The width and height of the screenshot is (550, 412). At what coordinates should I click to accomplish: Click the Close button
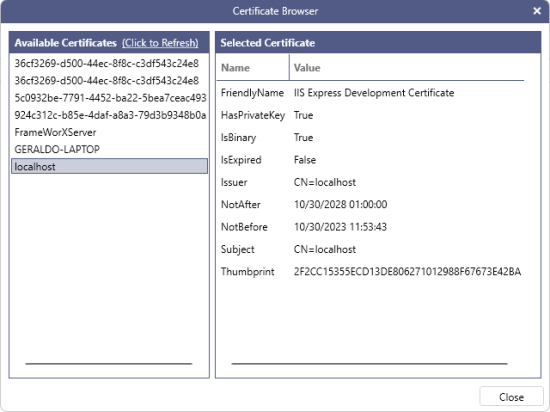(x=511, y=397)
